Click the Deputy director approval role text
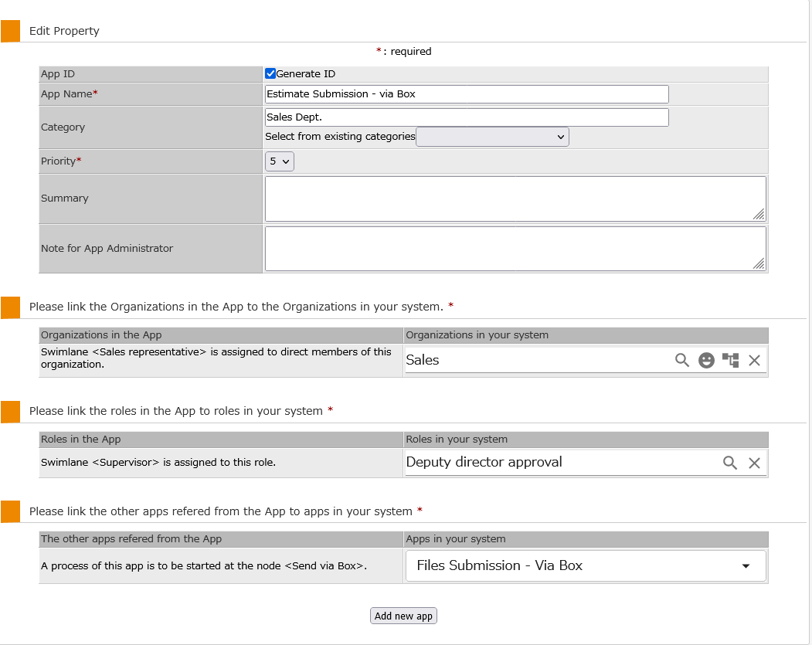Image resolution: width=812 pixels, height=645 pixels. (484, 463)
